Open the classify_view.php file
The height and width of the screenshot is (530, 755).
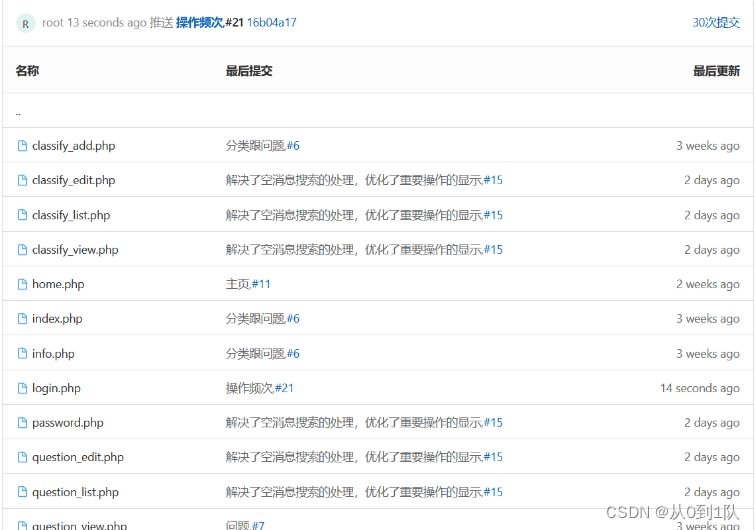[75, 250]
